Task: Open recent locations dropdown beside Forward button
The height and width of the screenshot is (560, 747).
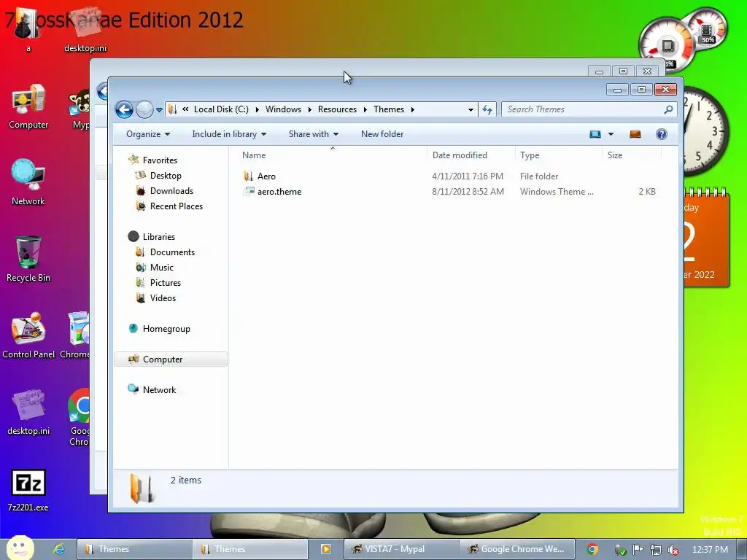Action: pyautogui.click(x=159, y=110)
